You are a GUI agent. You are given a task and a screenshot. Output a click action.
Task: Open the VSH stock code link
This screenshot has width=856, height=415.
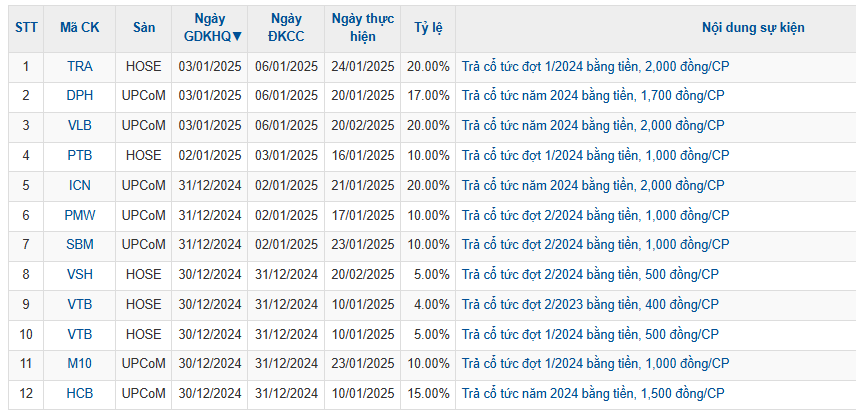click(80, 274)
